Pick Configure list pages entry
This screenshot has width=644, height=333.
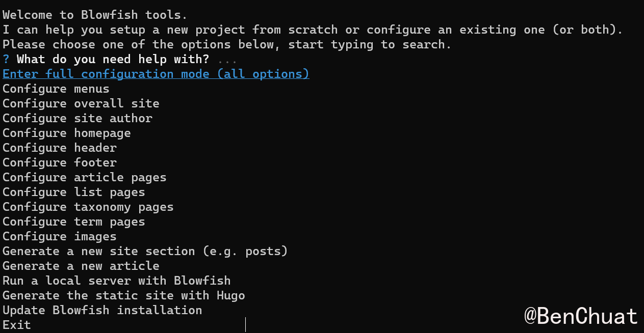tap(74, 192)
